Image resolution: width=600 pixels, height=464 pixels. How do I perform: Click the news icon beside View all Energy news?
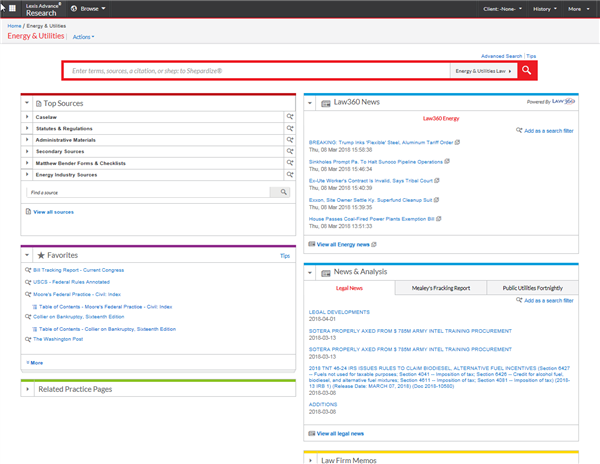coord(312,244)
